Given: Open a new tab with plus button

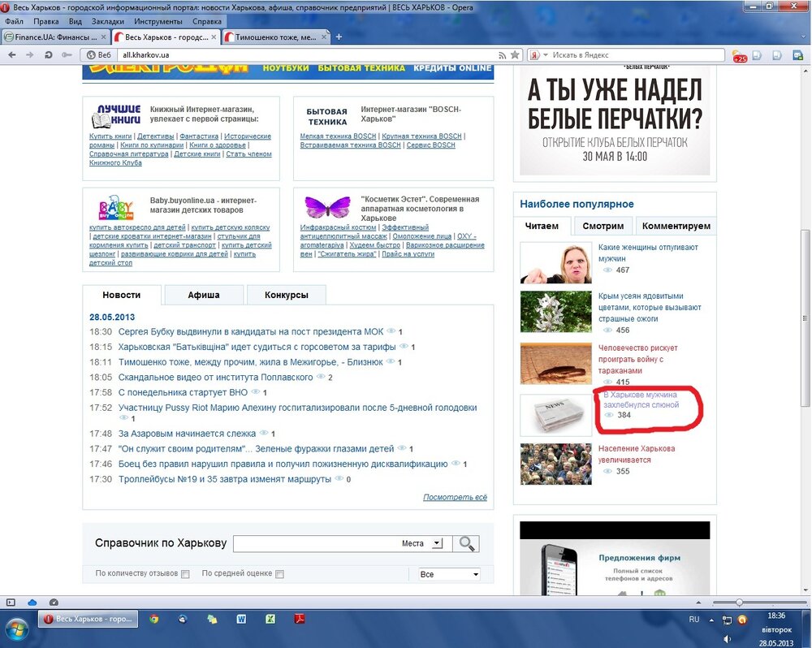Looking at the screenshot, I should [x=339, y=37].
